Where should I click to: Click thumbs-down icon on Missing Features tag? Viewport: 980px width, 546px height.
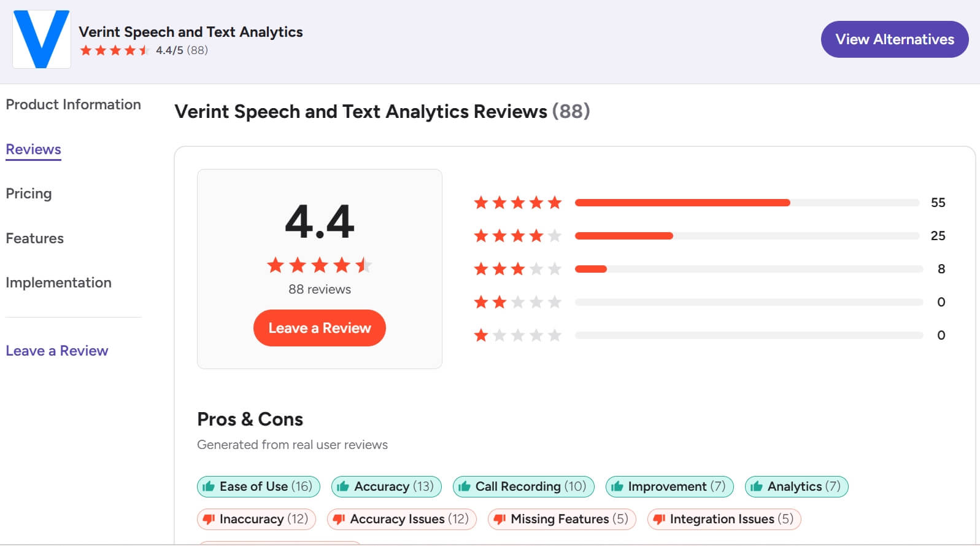(500, 520)
